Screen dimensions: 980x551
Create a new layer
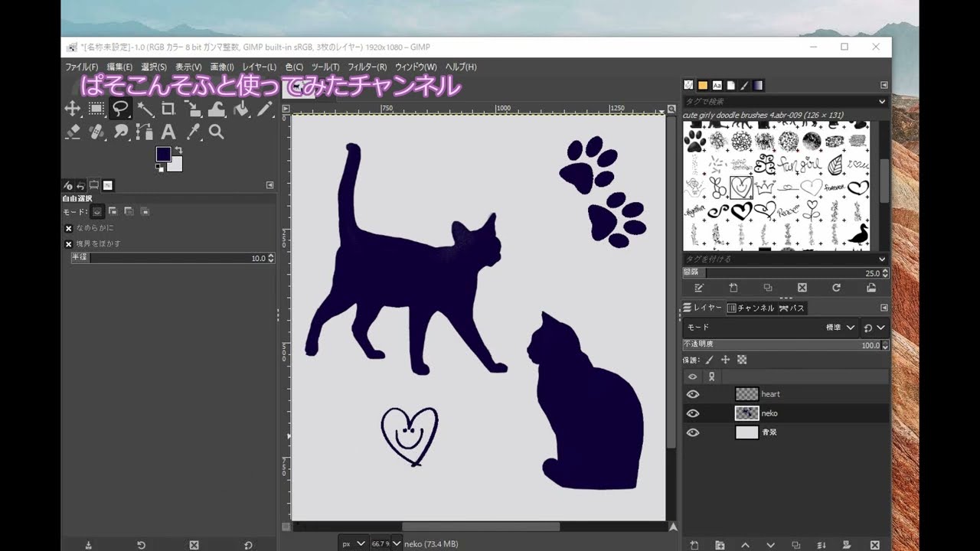pos(694,545)
